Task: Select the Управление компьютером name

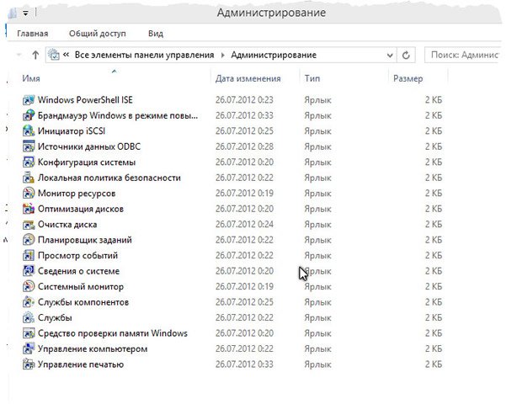Action: pos(93,348)
